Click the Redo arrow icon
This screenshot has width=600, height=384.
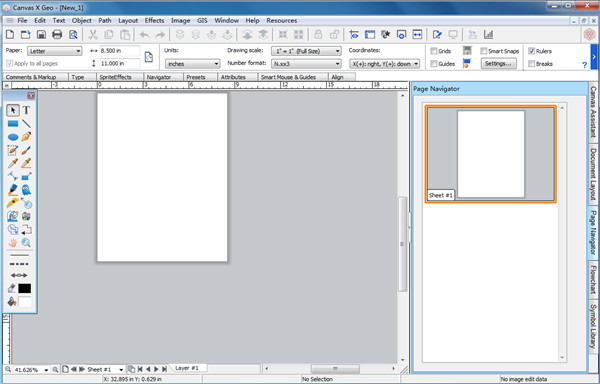[160, 35]
